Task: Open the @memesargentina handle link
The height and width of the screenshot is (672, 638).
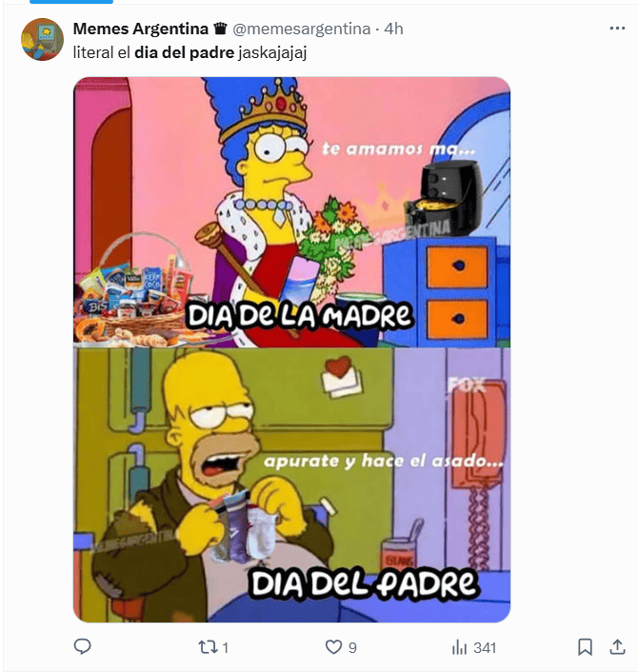Action: 302,29
